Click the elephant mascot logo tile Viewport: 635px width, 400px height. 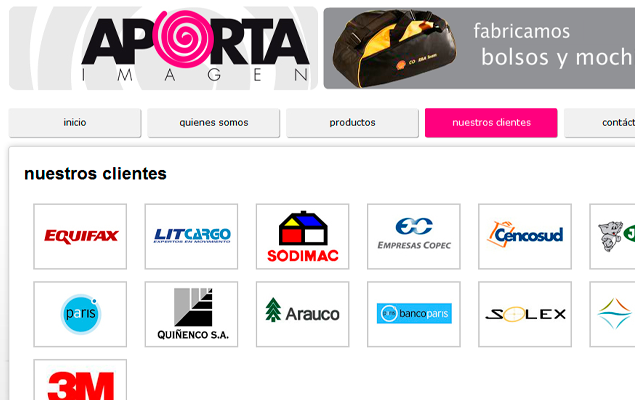coord(612,236)
